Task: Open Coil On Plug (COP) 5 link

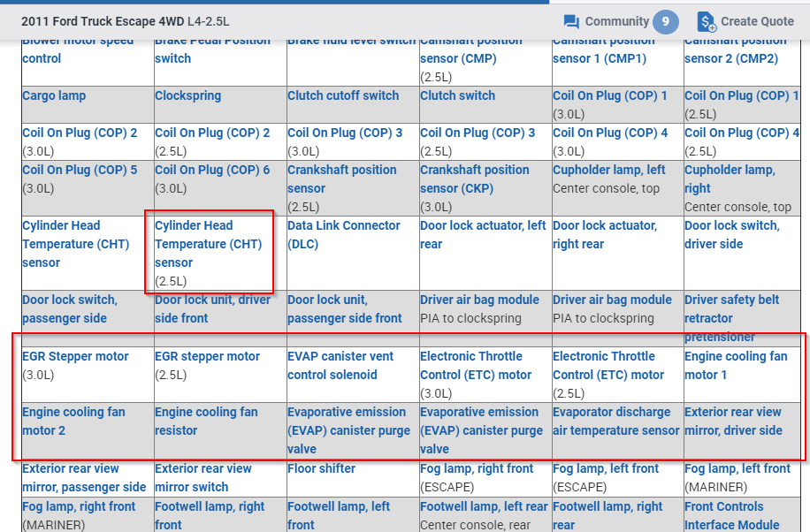Action: point(80,170)
